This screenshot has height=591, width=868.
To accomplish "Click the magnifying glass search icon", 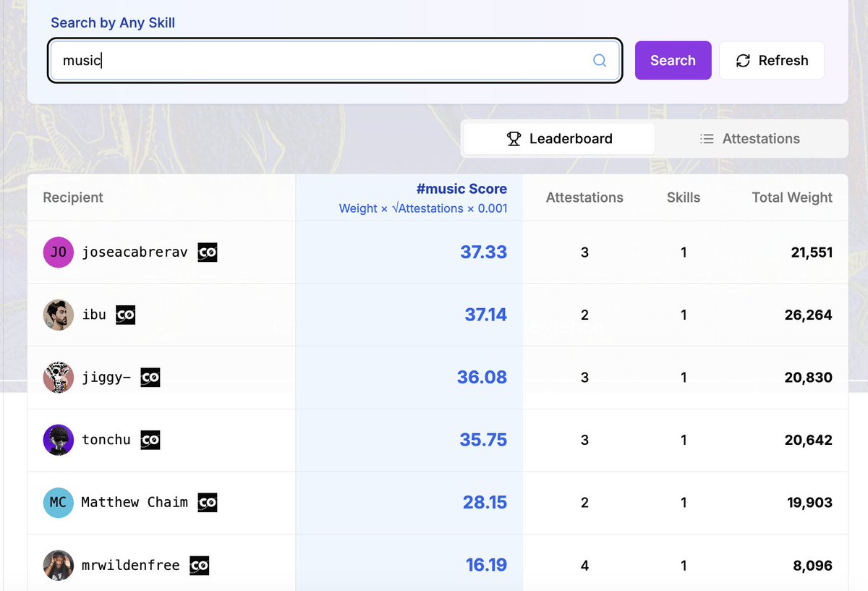I will 600,61.
